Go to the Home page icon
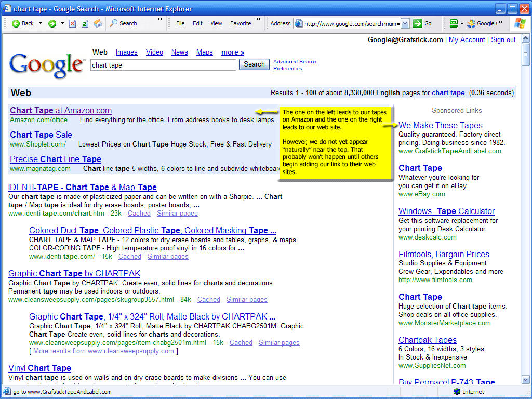Screen dimensions: 532x399 click(98, 23)
